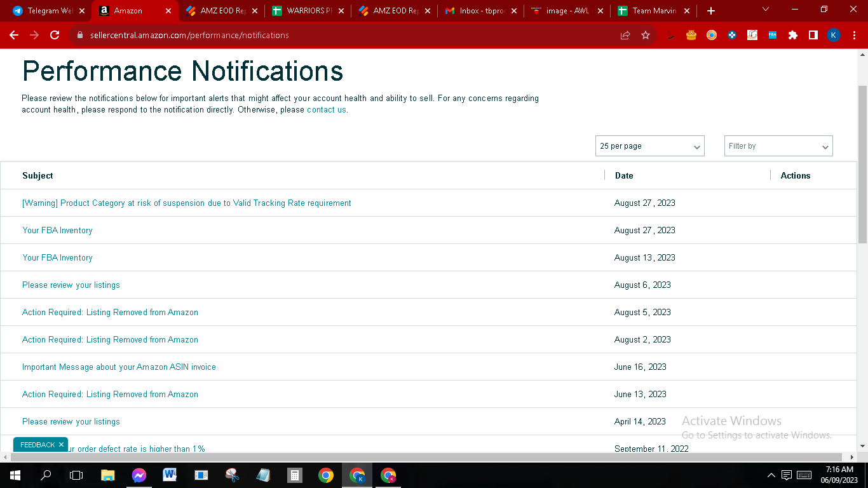
Task: Follow the contact us link
Action: (x=327, y=110)
